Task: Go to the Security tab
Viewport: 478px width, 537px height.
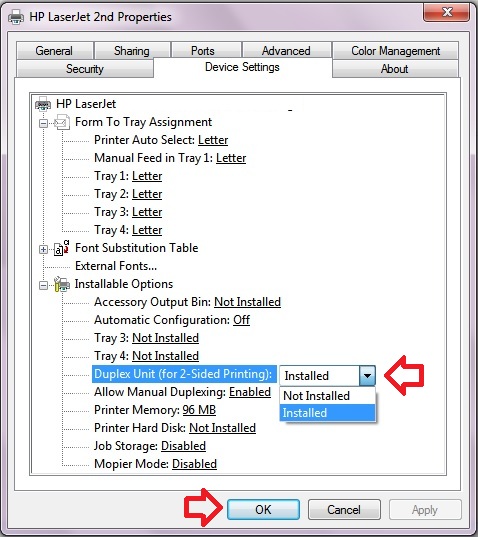Action: click(85, 68)
